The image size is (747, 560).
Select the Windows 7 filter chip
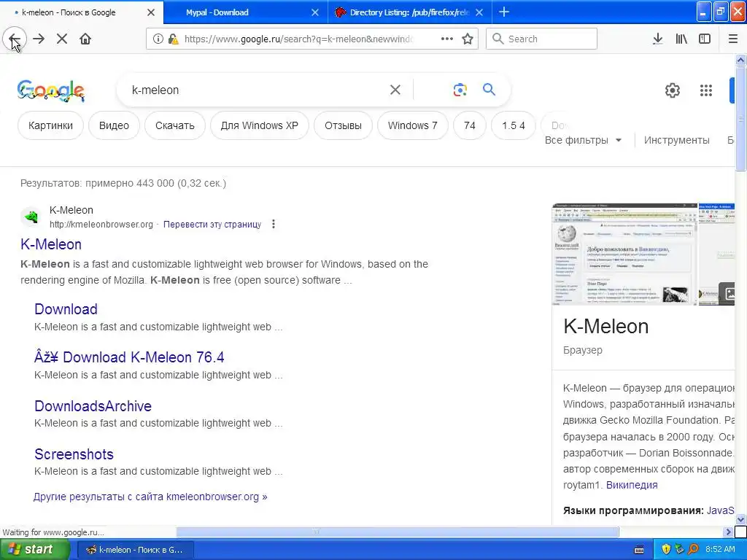pos(413,125)
